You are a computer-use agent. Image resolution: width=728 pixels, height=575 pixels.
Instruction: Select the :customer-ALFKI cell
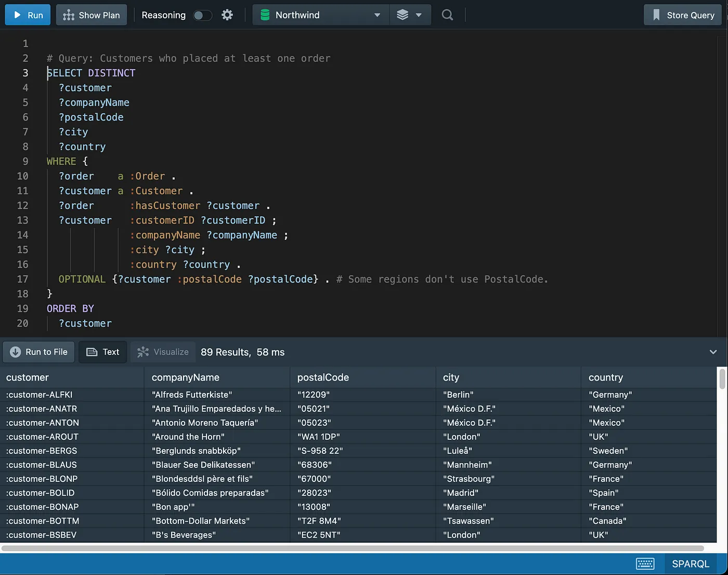point(72,395)
